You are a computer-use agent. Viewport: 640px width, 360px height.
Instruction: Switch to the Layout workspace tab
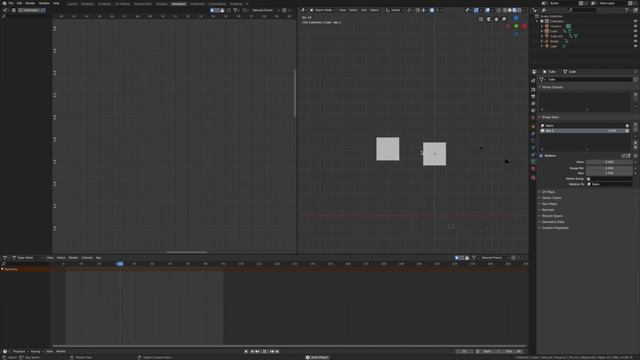point(72,4)
